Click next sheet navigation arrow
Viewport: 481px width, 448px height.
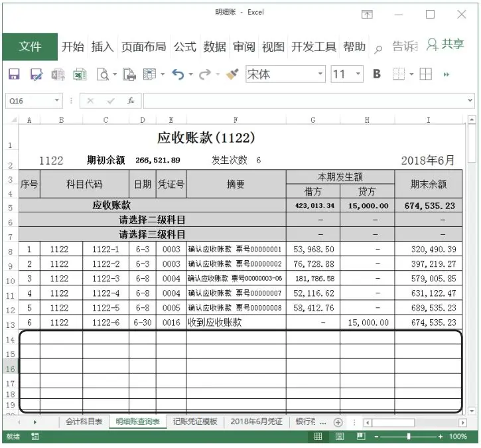click(x=34, y=422)
